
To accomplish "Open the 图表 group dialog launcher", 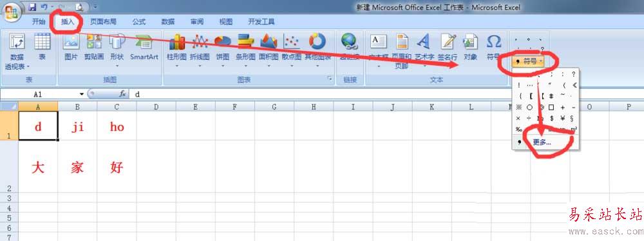I will point(329,78).
